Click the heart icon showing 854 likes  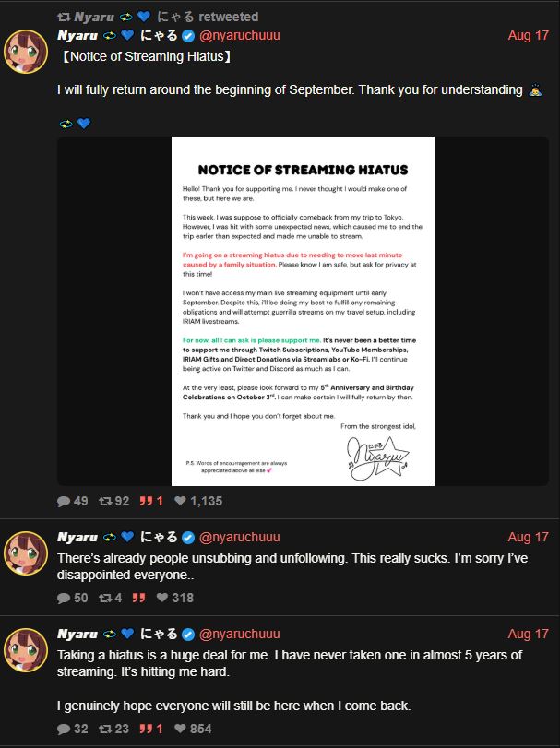pos(180,729)
